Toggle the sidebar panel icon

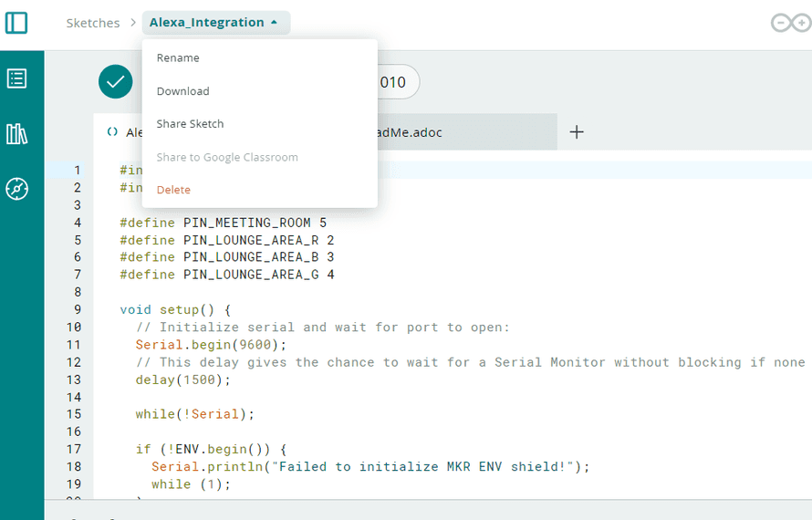pyautogui.click(x=16, y=23)
